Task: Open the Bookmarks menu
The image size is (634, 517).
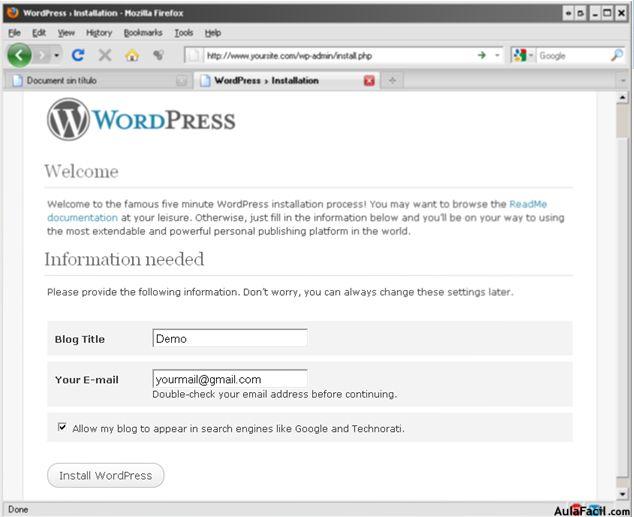Action: click(x=143, y=33)
